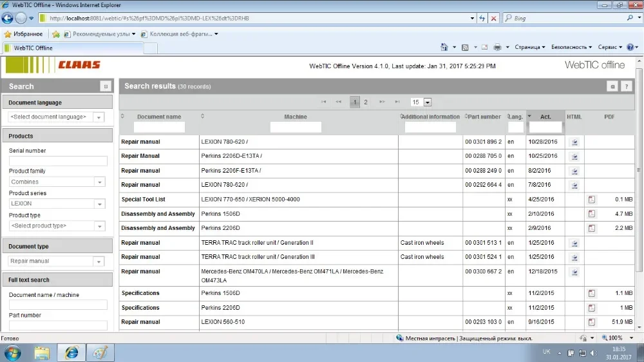644x362 pixels.
Task: Open the help question mark in results header
Action: tap(625, 86)
